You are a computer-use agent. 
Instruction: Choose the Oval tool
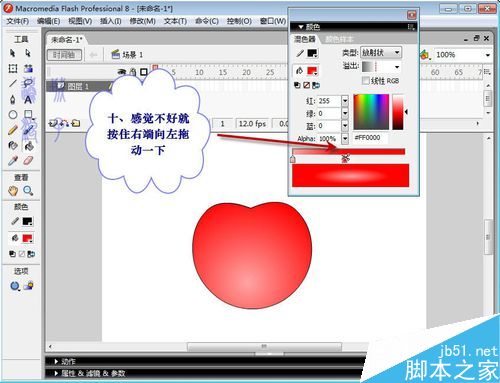coord(13,115)
